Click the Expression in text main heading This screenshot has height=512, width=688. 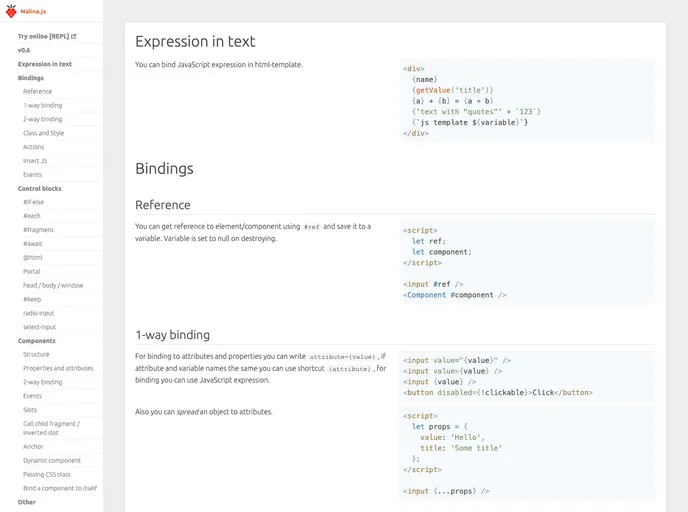coord(195,42)
